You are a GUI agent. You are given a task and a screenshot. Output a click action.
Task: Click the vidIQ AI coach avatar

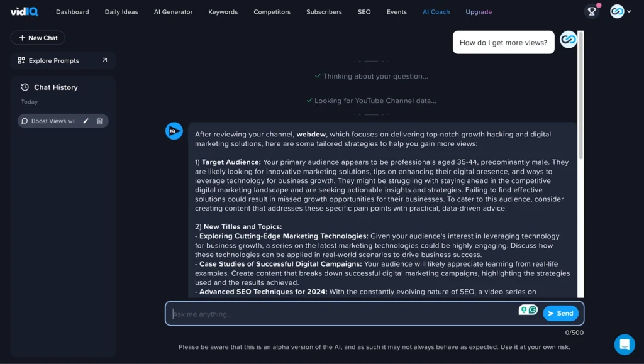coord(174,131)
